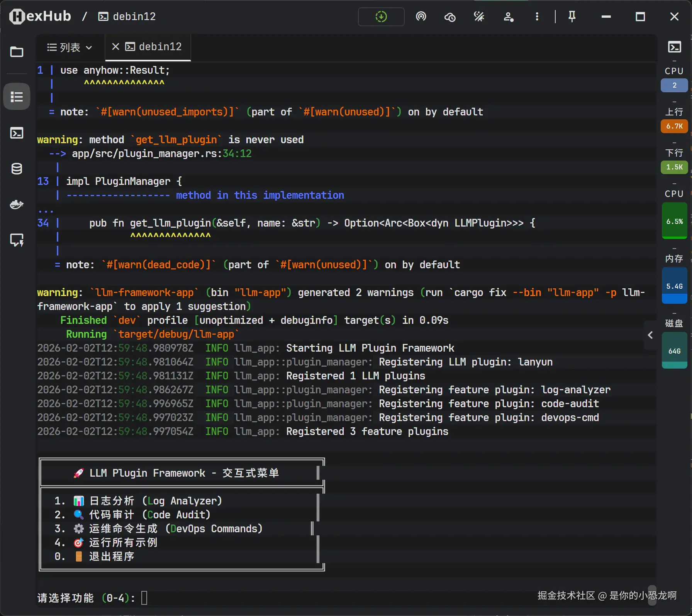Image resolution: width=692 pixels, height=616 pixels.
Task: Click the download status button in title bar
Action: (x=381, y=17)
